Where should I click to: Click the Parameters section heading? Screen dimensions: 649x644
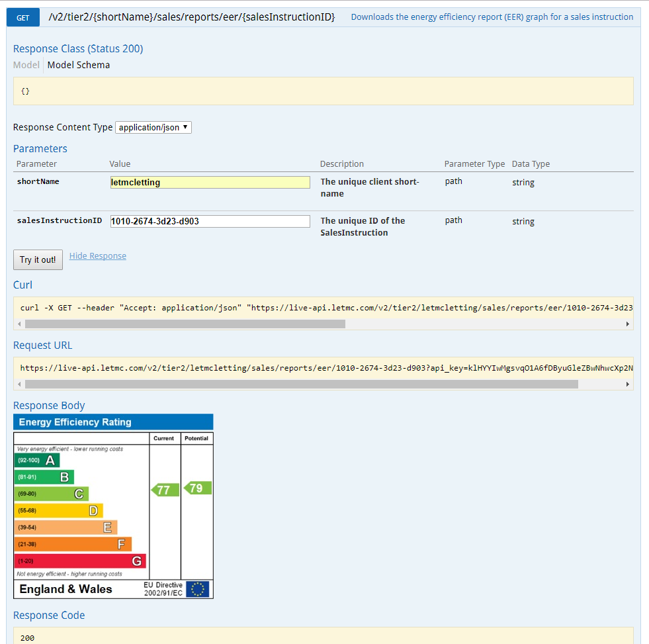point(40,149)
